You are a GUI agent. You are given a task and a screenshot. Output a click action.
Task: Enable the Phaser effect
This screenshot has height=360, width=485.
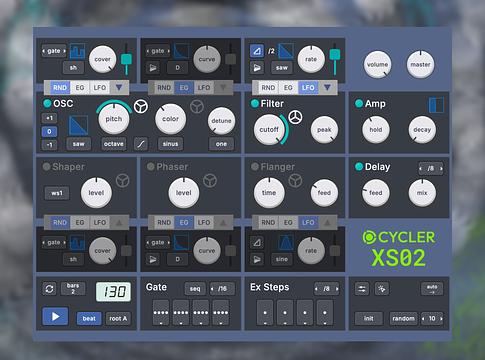point(151,166)
